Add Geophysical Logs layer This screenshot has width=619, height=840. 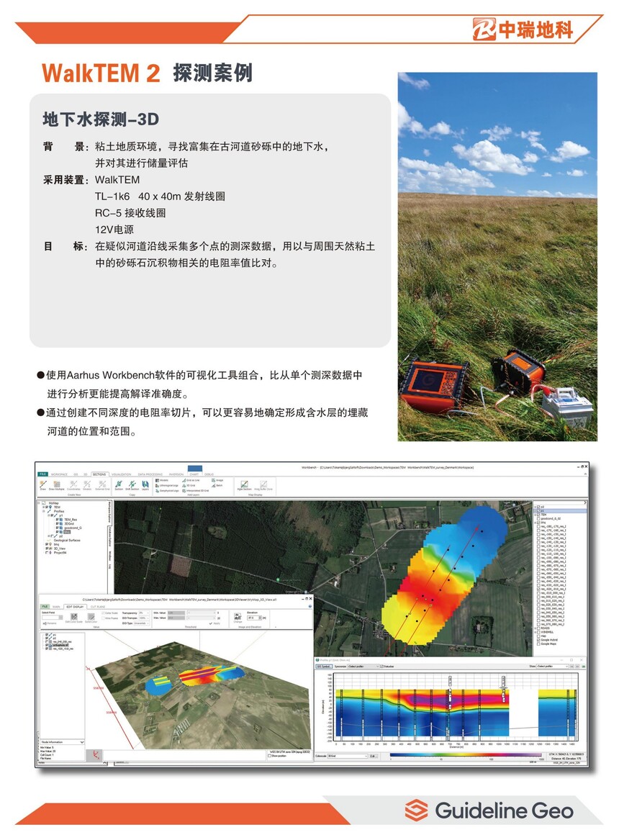(168, 491)
